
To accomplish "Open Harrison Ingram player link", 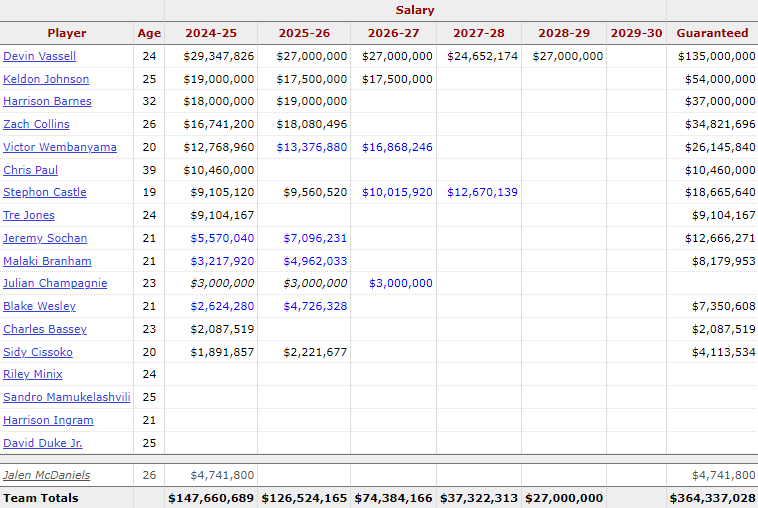I will click(48, 420).
